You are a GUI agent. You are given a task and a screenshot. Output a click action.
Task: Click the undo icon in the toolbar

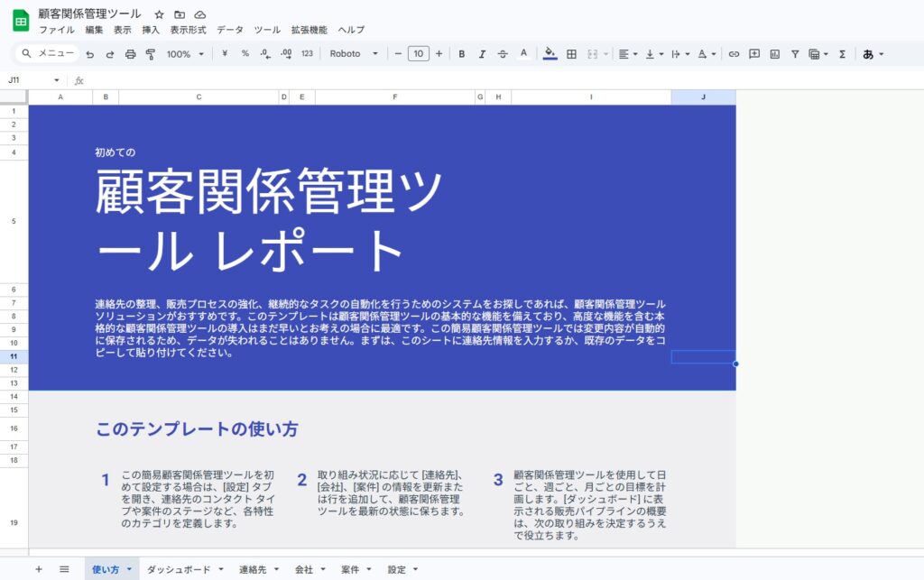[x=89, y=54]
